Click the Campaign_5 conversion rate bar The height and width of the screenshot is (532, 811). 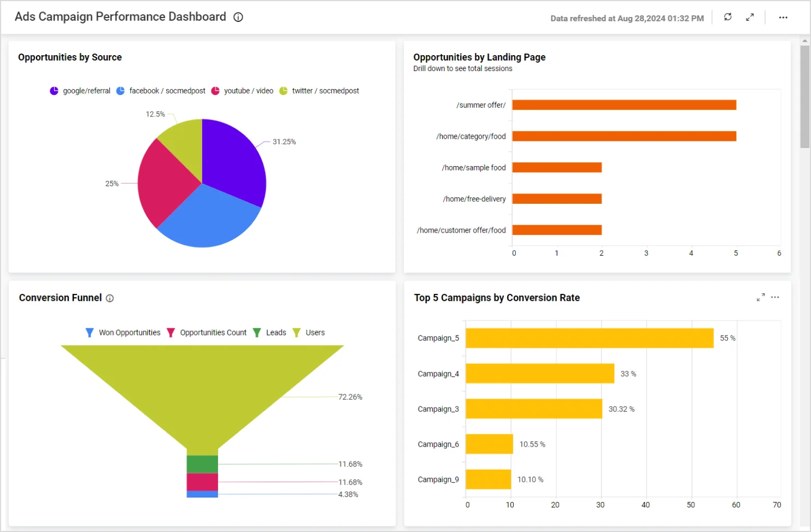click(589, 338)
